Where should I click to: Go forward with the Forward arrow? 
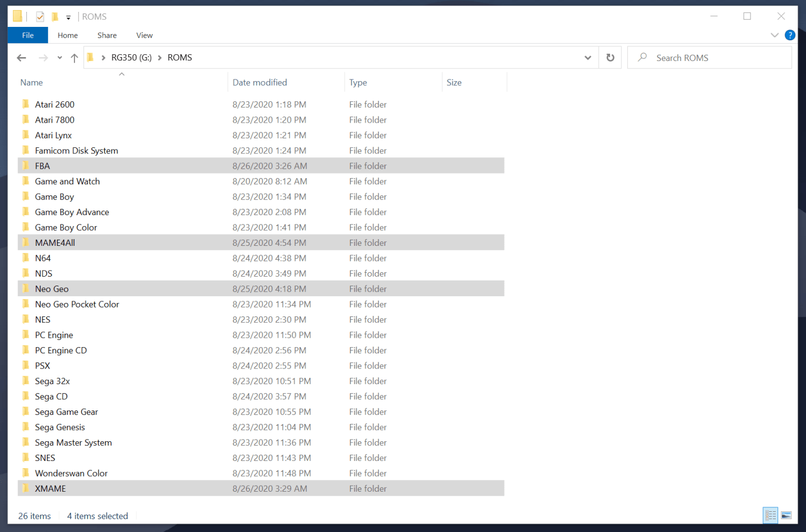click(x=43, y=58)
